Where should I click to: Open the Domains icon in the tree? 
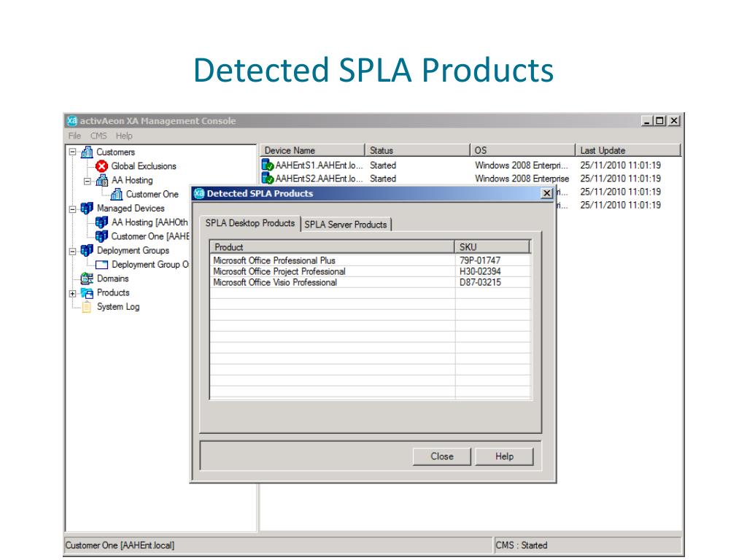pyautogui.click(x=88, y=279)
